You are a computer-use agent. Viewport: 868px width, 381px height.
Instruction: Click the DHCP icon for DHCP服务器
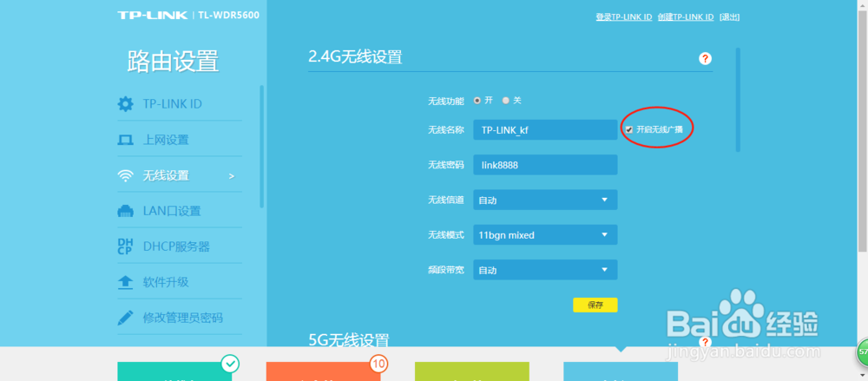click(126, 246)
